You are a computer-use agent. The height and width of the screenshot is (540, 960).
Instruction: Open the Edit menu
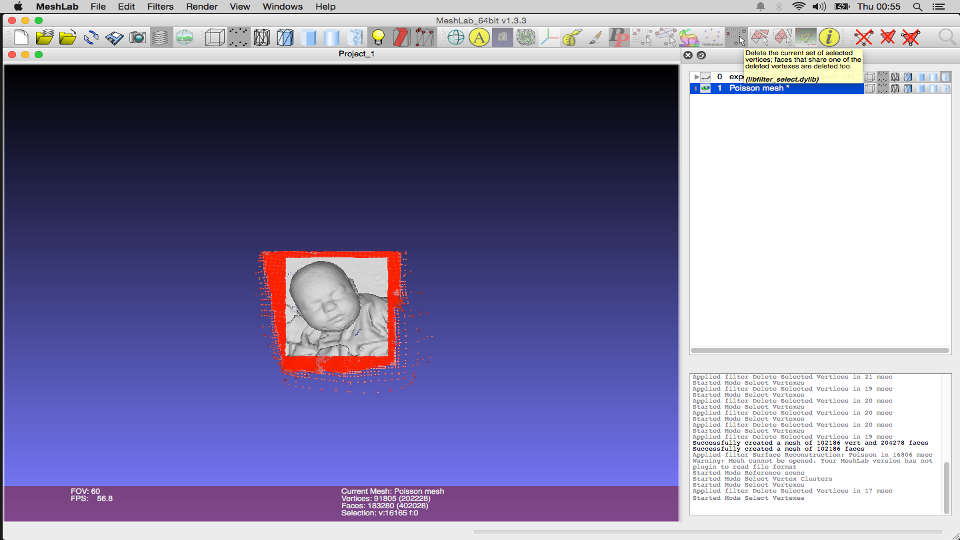click(x=126, y=7)
